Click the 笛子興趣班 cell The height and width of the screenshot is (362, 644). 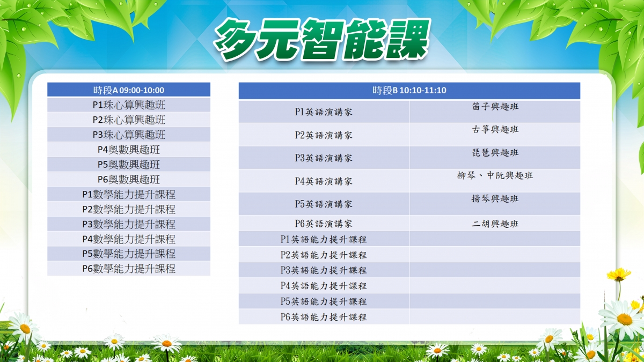point(495,112)
